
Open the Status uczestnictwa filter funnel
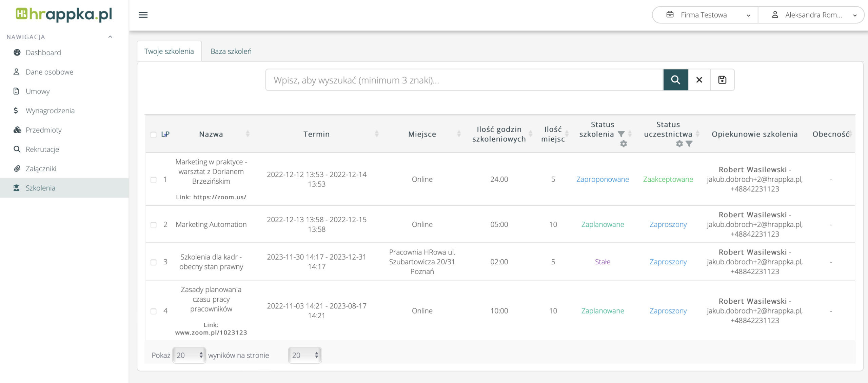tap(689, 144)
